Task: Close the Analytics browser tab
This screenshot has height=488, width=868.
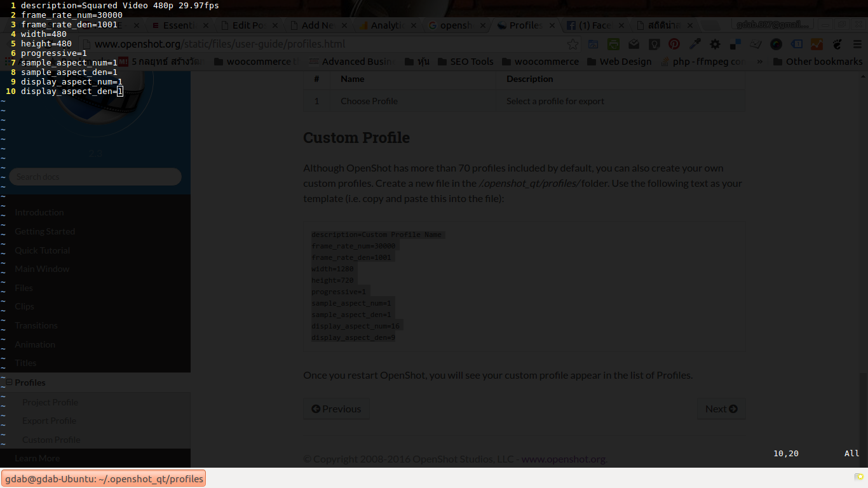Action: 413,25
